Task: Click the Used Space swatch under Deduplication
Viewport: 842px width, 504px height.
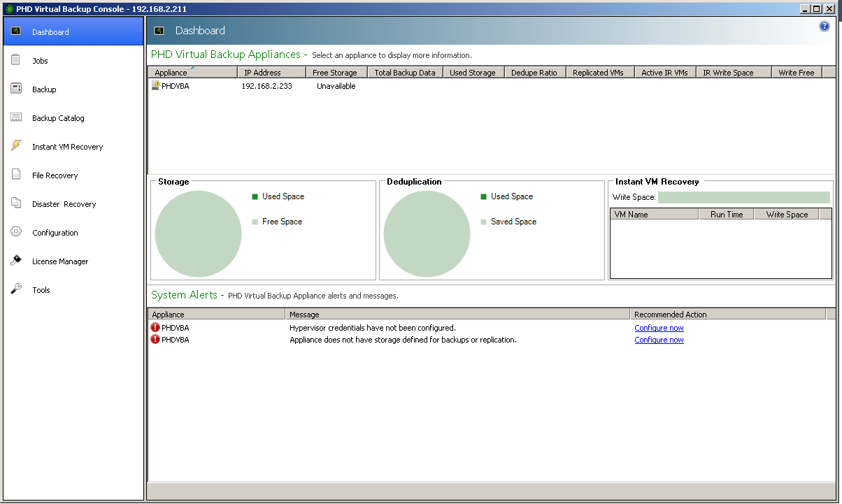Action: click(x=484, y=196)
